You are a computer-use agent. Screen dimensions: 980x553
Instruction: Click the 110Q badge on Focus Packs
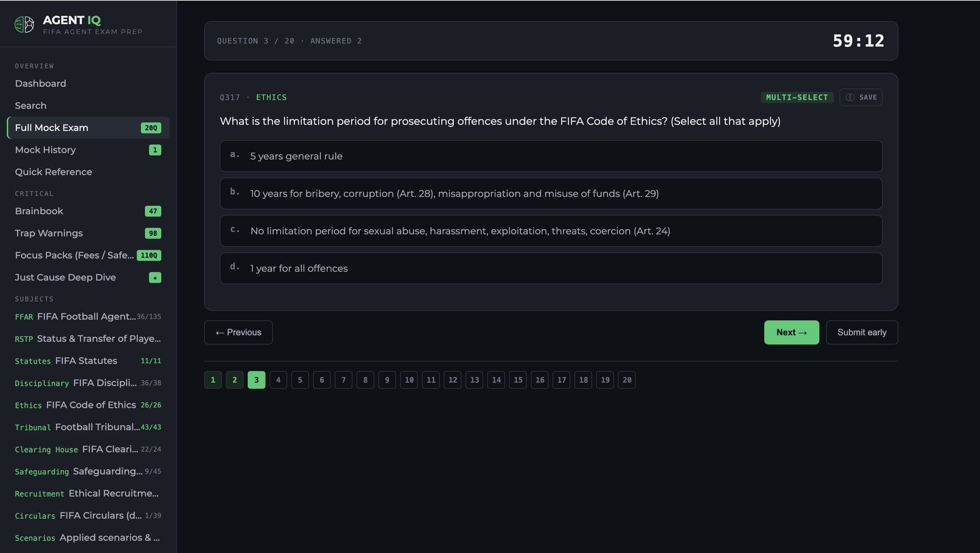coord(149,255)
